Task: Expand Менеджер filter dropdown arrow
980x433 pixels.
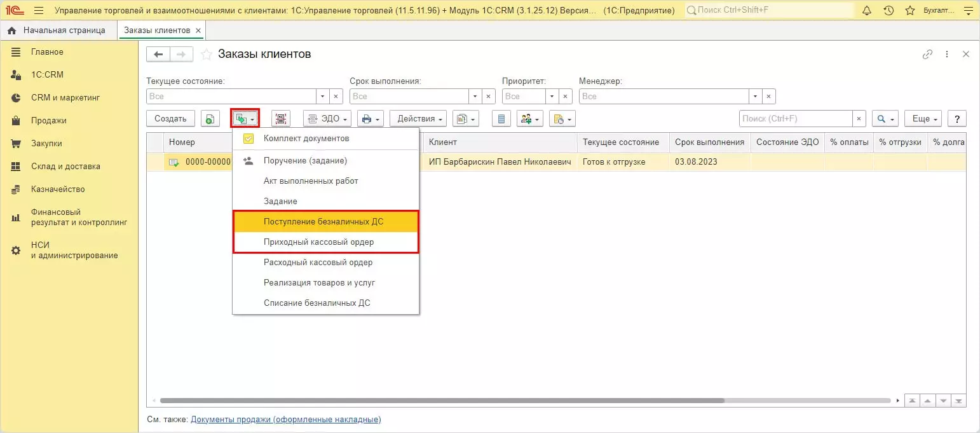Action: [756, 97]
